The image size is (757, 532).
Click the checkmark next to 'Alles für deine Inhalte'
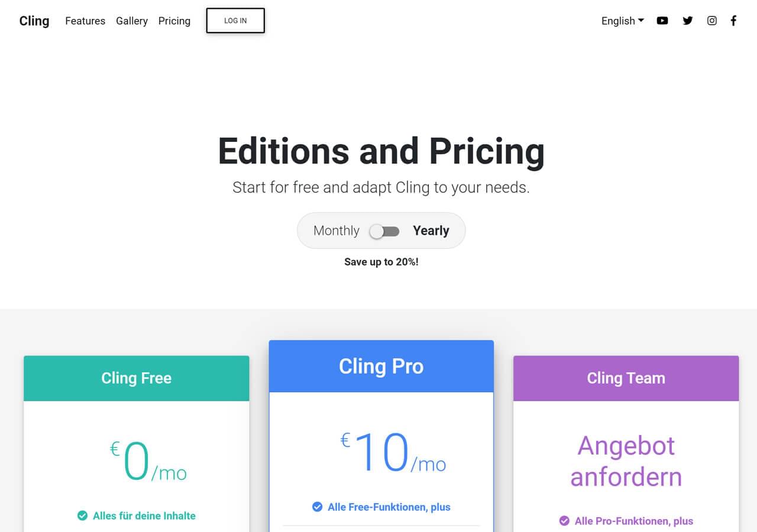[x=82, y=515]
